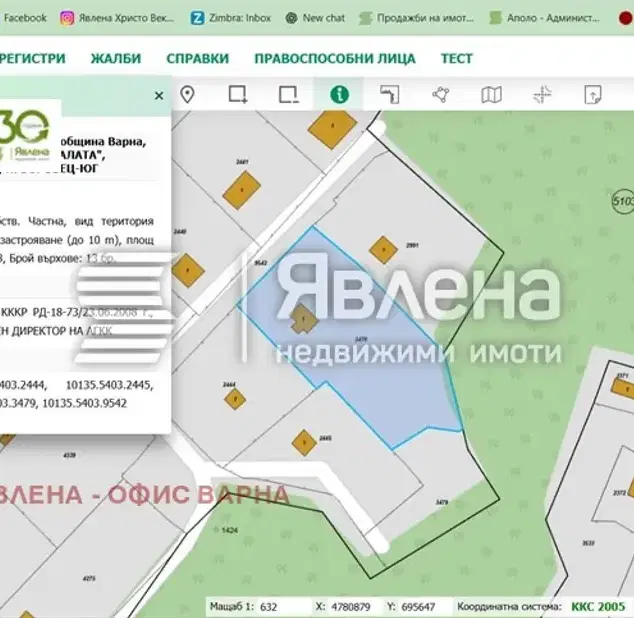This screenshot has width=634, height=618.
Task: Select the location pin marker tool
Action: [187, 95]
